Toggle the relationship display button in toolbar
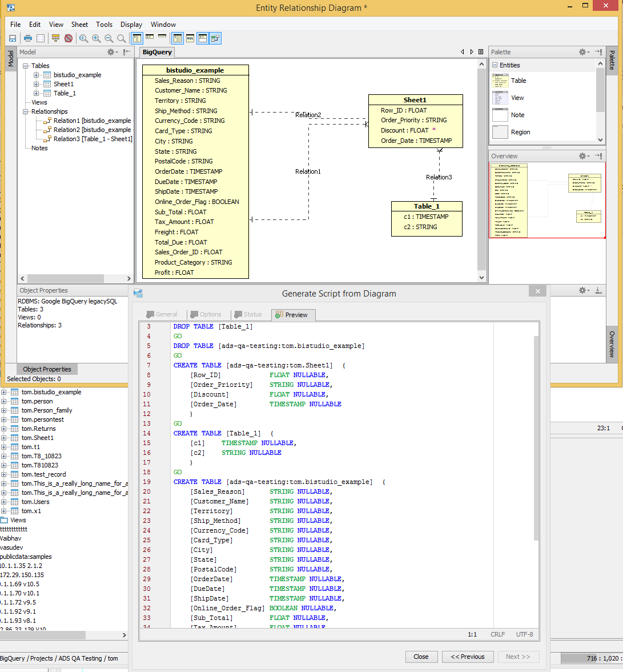The height and width of the screenshot is (672, 623). [x=215, y=38]
